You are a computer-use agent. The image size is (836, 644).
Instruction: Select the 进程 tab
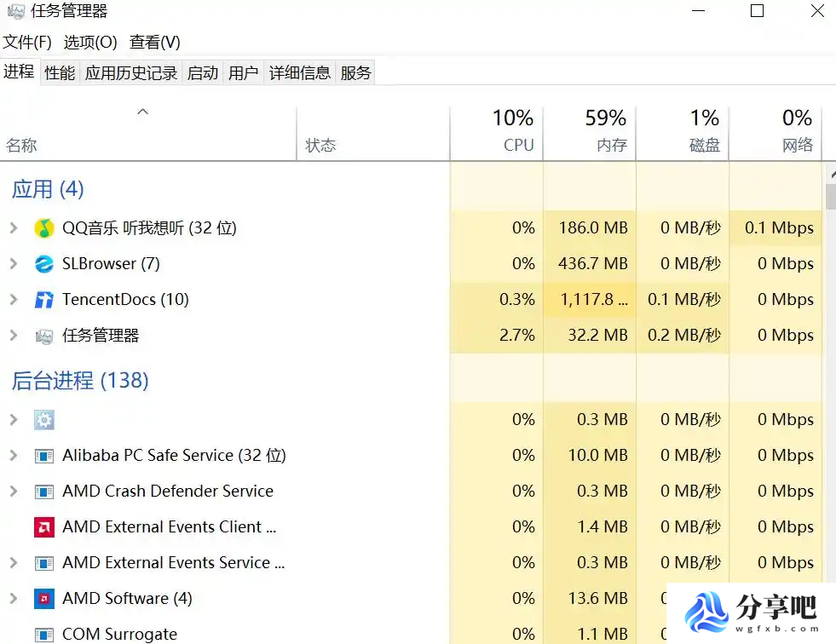[19, 72]
